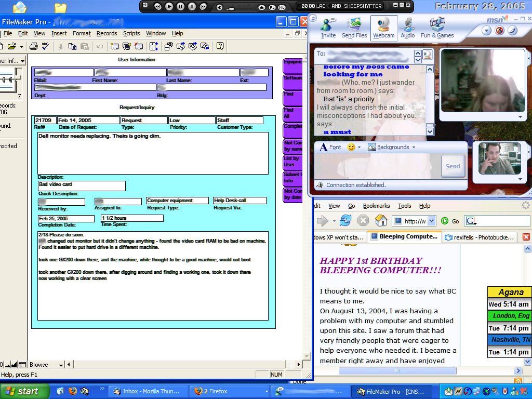Click the FileMaker help question mark icon

click(x=220, y=46)
